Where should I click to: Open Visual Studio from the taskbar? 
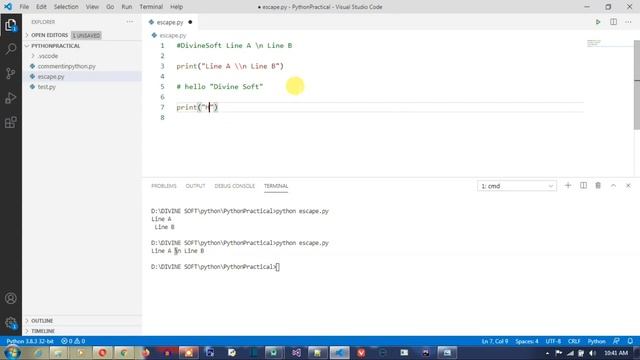point(296,353)
